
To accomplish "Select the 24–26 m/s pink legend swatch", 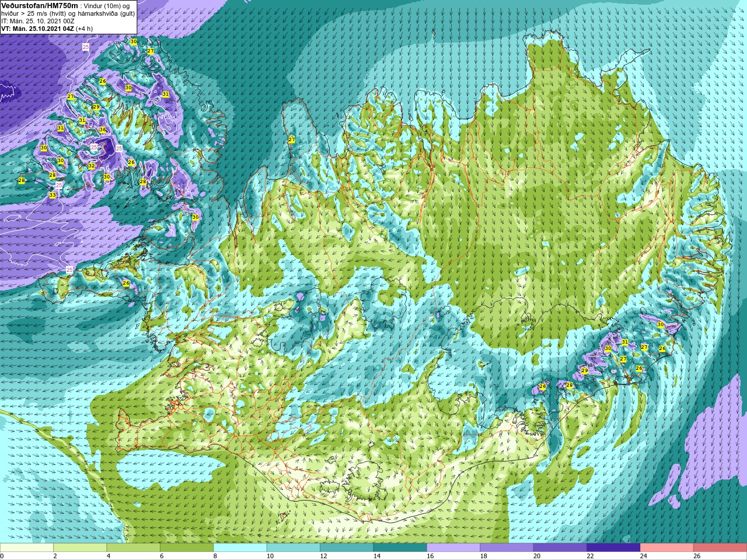I will coord(666,547).
